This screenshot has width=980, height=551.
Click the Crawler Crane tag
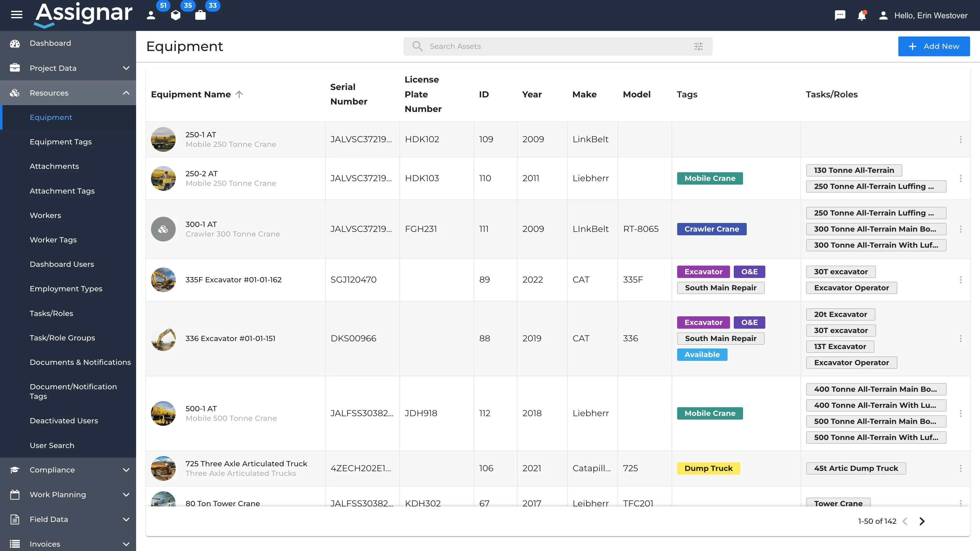click(711, 229)
